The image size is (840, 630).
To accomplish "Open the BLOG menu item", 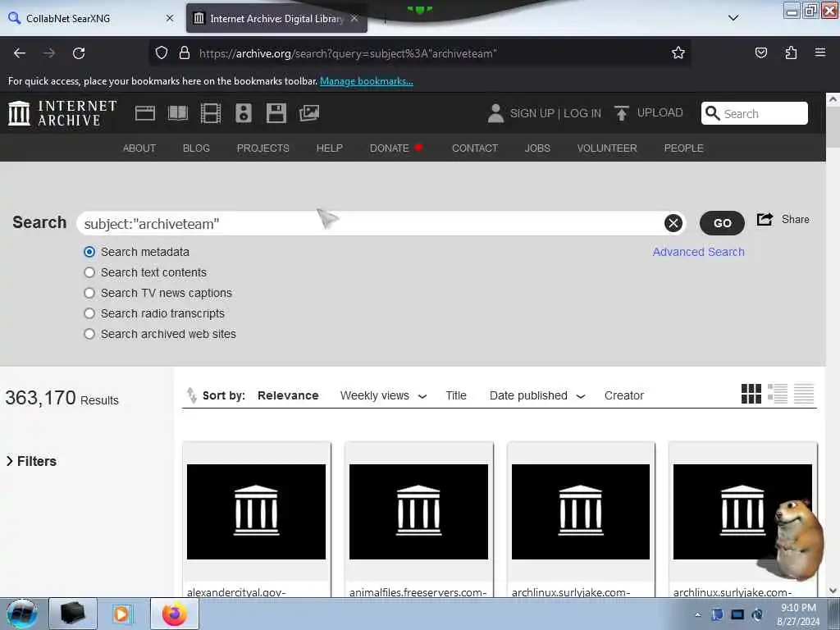I will pos(196,148).
